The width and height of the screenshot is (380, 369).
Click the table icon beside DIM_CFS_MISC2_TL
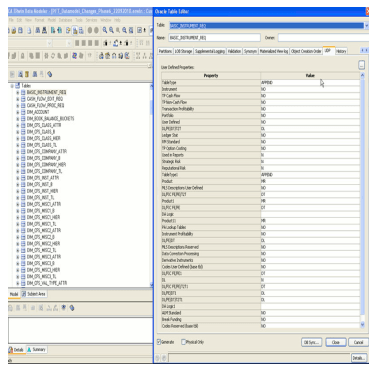23,250
